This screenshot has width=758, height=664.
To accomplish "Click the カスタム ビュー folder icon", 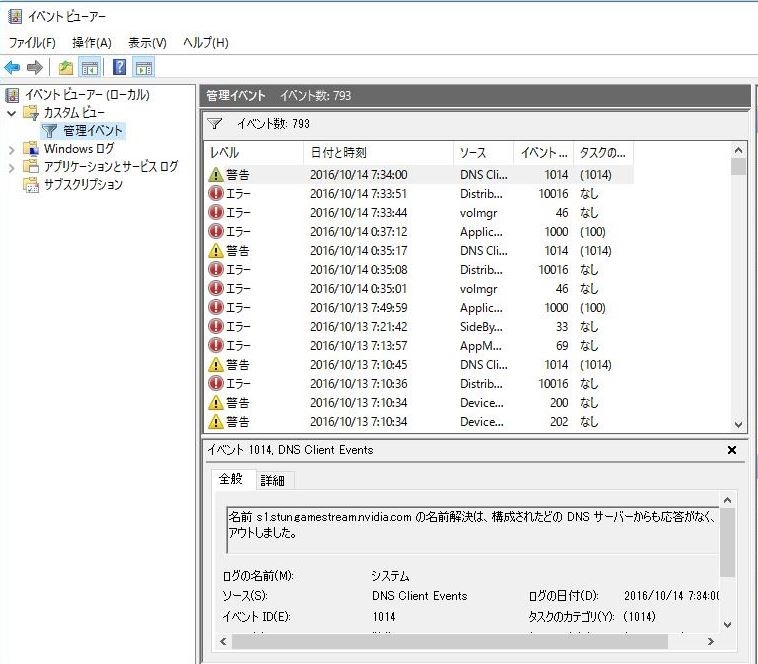I will 31,113.
